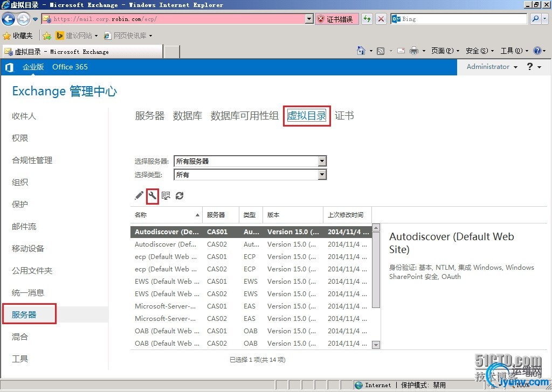Click the scroll down arrow of the list

tap(376, 345)
